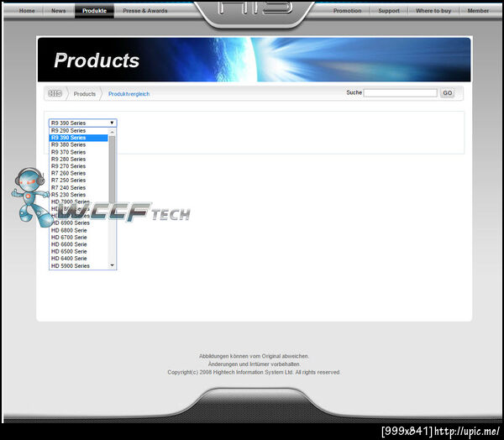Viewport: 504px width, 440px height.
Task: Choose HD 5900 Series option
Action: (x=79, y=266)
